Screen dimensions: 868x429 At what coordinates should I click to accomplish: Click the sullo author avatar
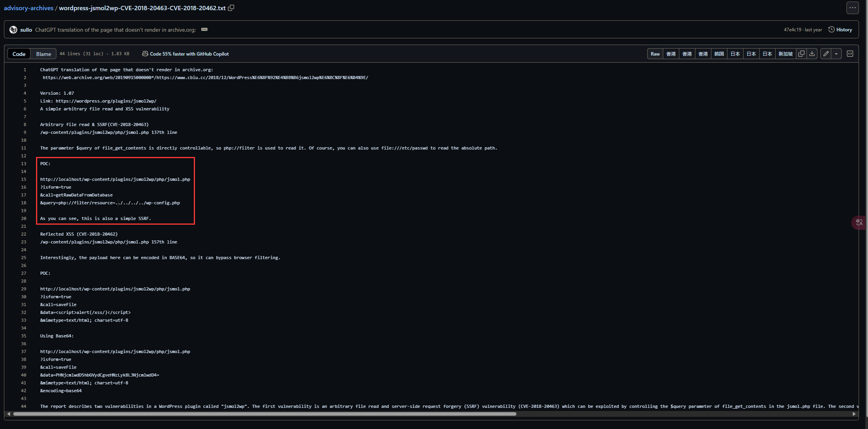click(13, 30)
